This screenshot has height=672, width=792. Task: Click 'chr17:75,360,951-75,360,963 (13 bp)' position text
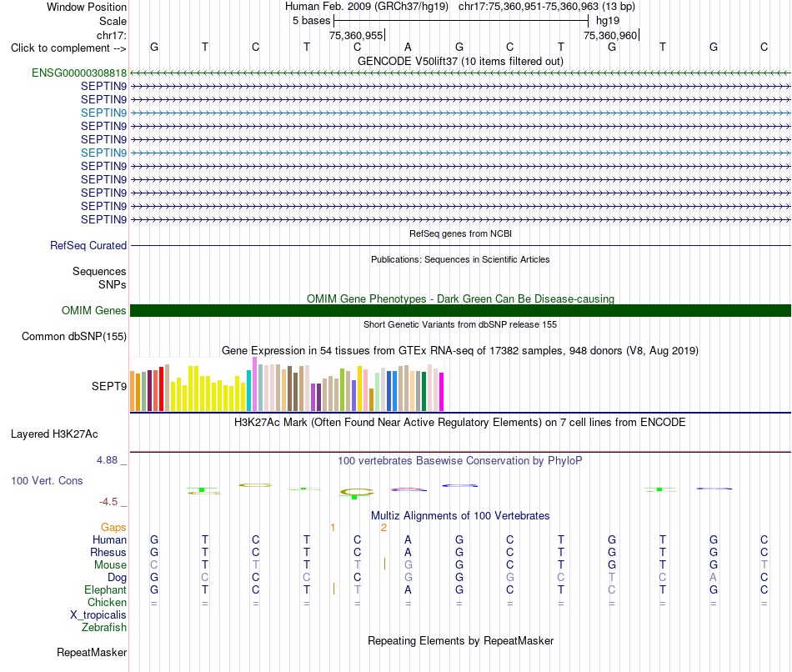pos(547,7)
